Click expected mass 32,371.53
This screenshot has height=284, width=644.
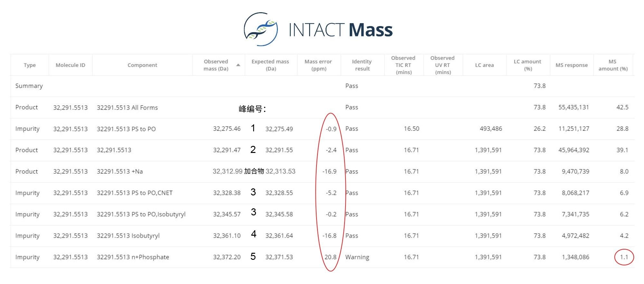(279, 257)
